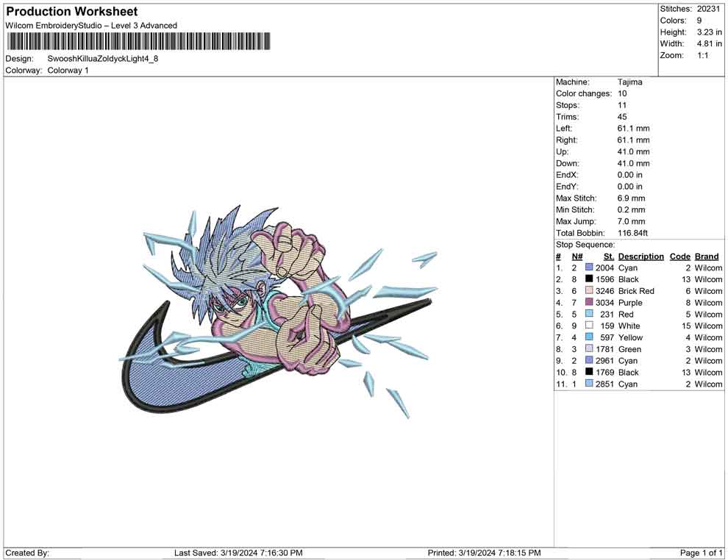Click the embroidery design preview image

pos(278,312)
